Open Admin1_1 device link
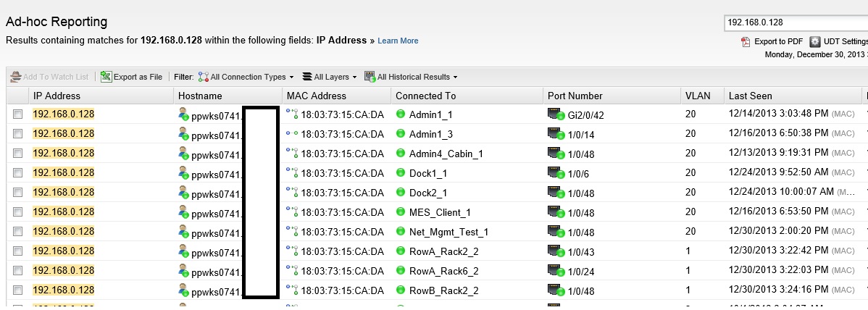Screen dimensions: 868x310 [x=430, y=114]
